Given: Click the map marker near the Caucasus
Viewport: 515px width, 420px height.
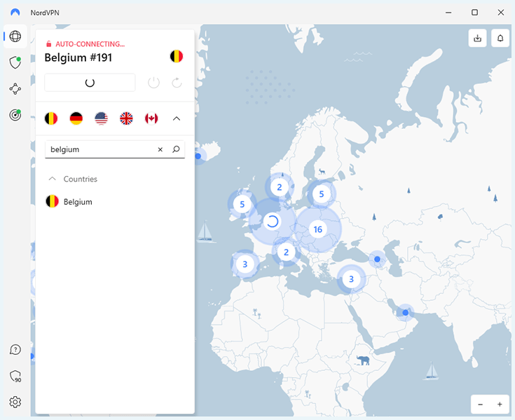Looking at the screenshot, I should (x=378, y=259).
